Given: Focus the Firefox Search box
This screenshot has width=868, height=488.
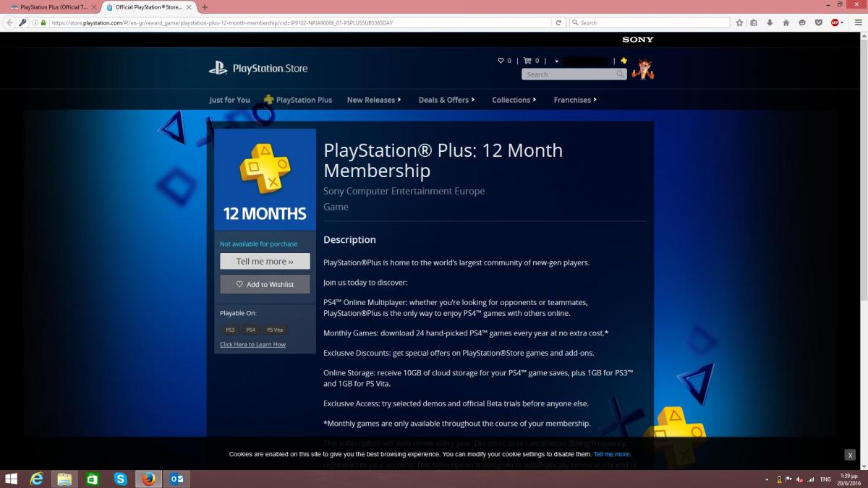Looking at the screenshot, I should coord(649,22).
